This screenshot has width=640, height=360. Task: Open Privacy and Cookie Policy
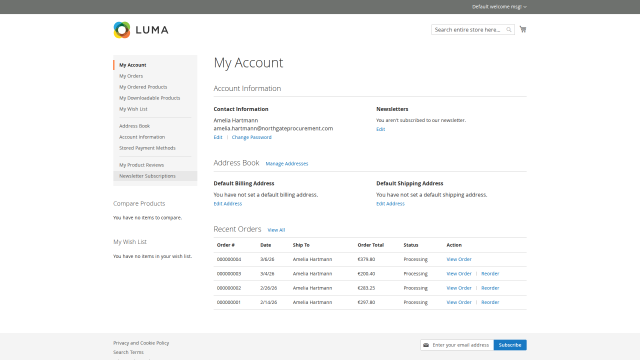click(141, 343)
